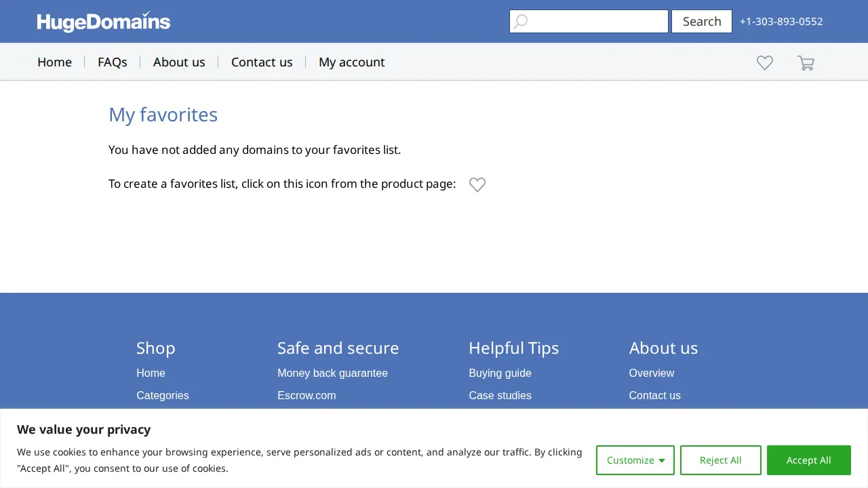Click the footer About us heading
This screenshot has height=488, width=868.
point(663,348)
